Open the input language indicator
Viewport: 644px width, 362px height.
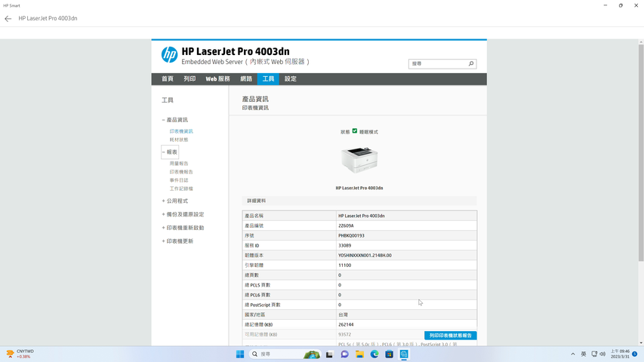tap(584, 354)
